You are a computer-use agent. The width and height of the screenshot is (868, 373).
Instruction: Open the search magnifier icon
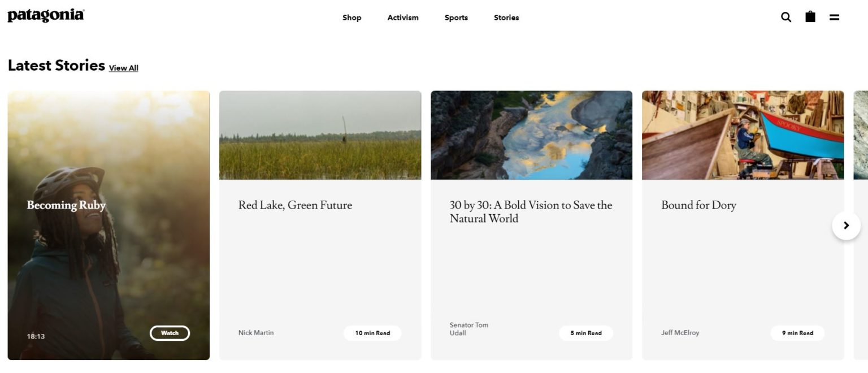[786, 17]
